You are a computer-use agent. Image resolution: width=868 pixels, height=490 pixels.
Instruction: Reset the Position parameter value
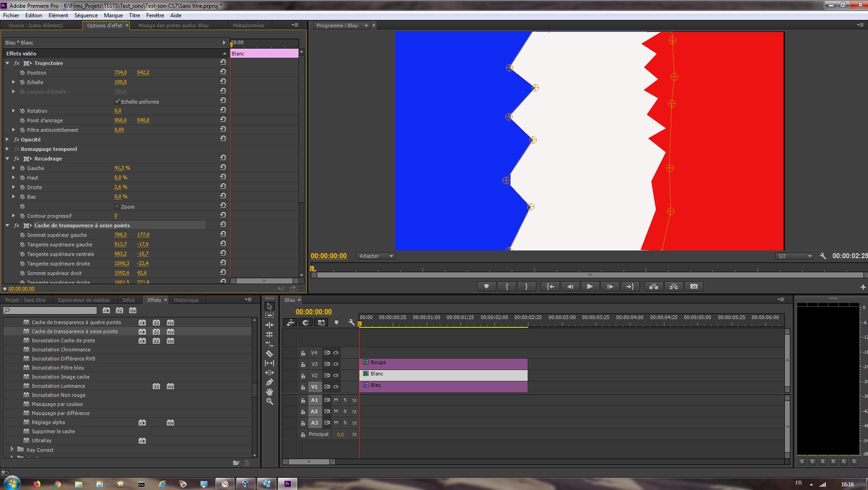coord(223,72)
